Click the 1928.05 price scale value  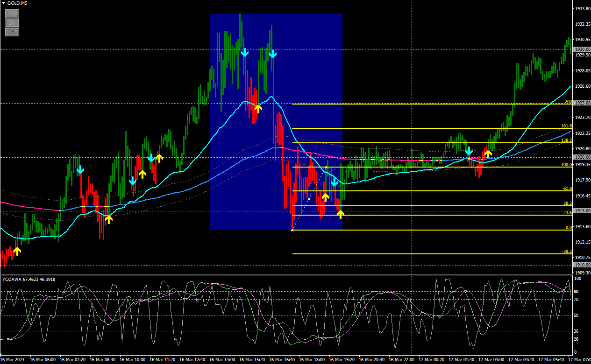click(x=582, y=71)
